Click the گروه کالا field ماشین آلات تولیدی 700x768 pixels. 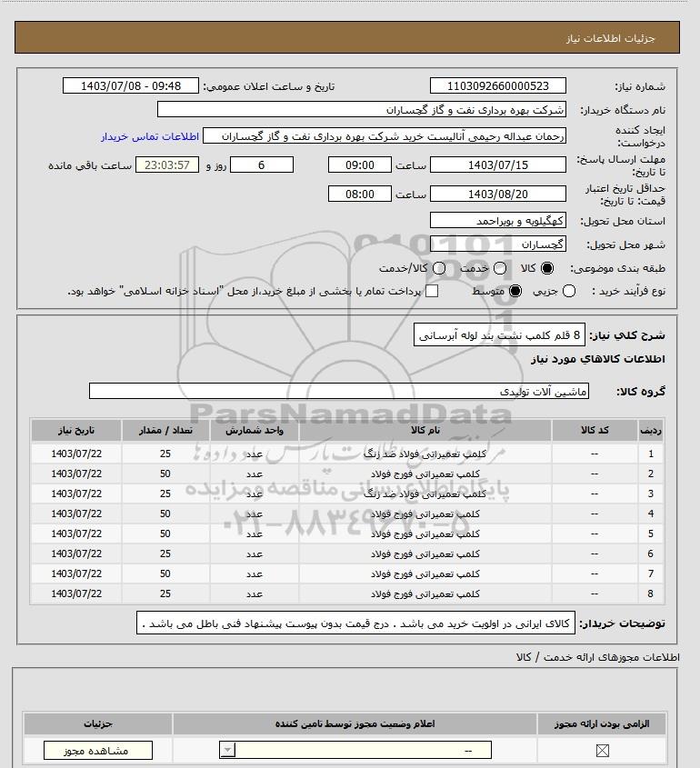(x=339, y=391)
